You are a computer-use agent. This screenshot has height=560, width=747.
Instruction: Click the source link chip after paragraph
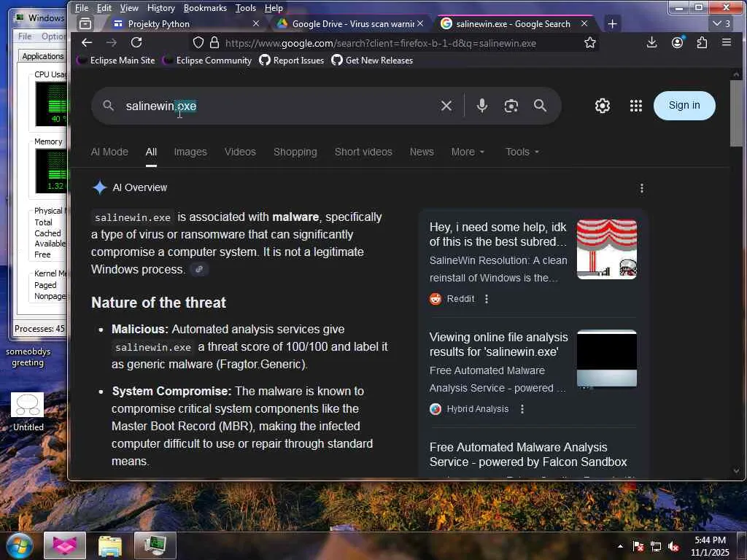pyautogui.click(x=199, y=270)
